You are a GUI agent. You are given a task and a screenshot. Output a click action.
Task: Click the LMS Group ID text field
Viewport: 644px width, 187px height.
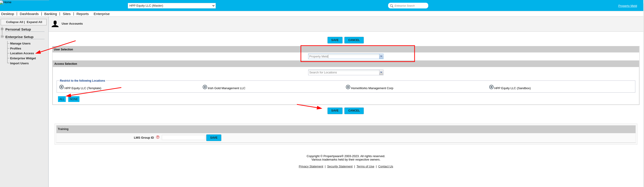(183, 138)
